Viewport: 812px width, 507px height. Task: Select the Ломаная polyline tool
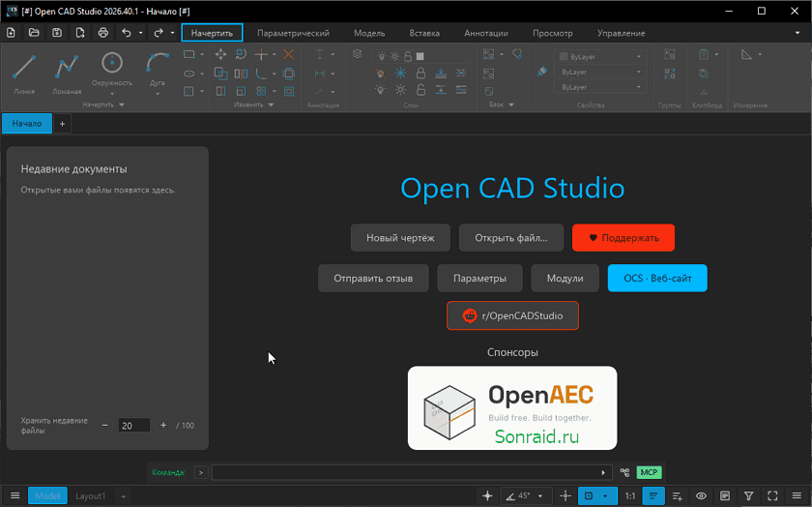67,74
